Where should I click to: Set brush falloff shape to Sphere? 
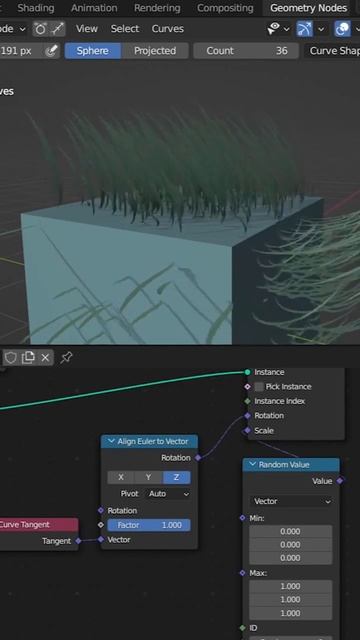[93, 51]
